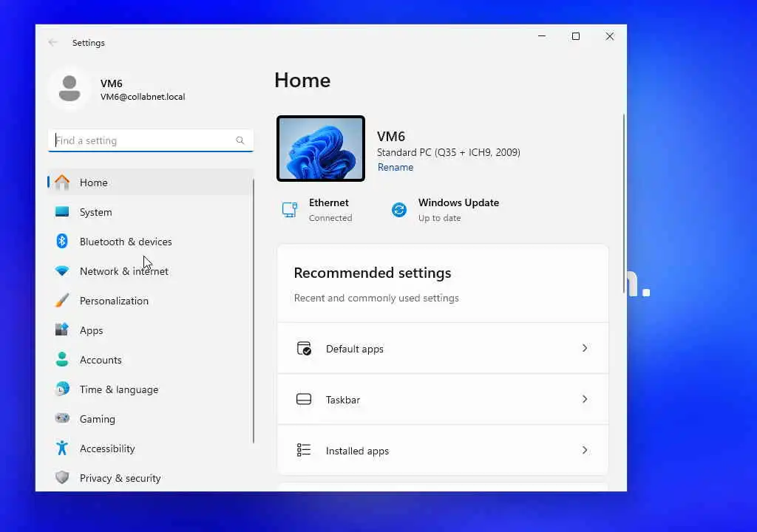757x532 pixels.
Task: Click the Windows Update sync icon
Action: [x=399, y=210]
